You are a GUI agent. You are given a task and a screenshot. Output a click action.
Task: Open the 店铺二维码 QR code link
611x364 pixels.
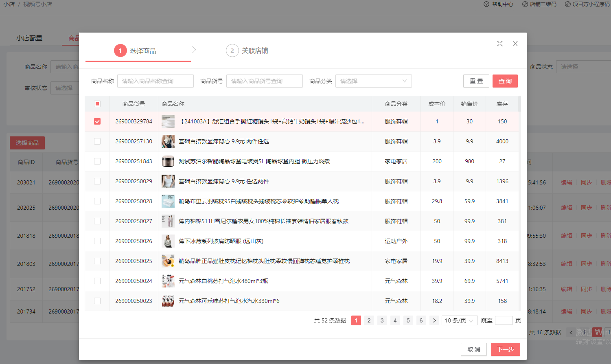point(525,4)
